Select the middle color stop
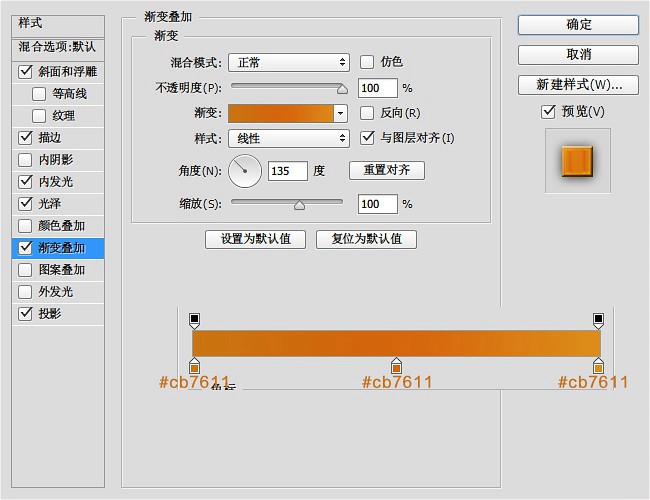The width and height of the screenshot is (650, 500). 396,366
